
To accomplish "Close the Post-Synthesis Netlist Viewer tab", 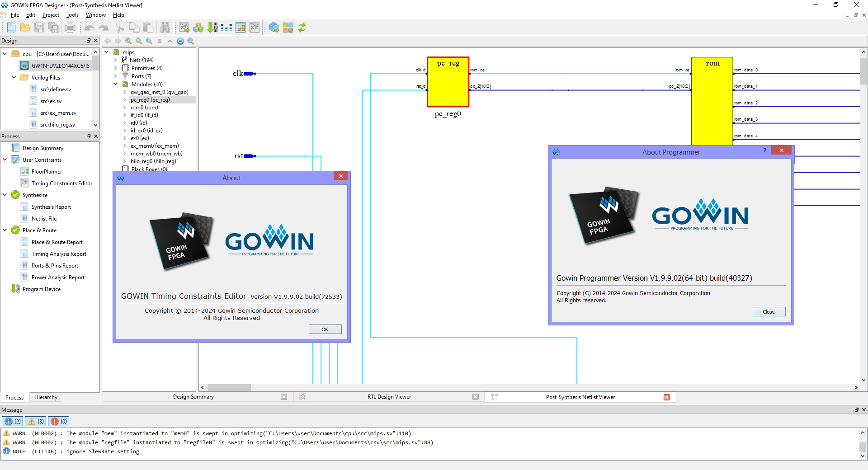I will tap(667, 397).
